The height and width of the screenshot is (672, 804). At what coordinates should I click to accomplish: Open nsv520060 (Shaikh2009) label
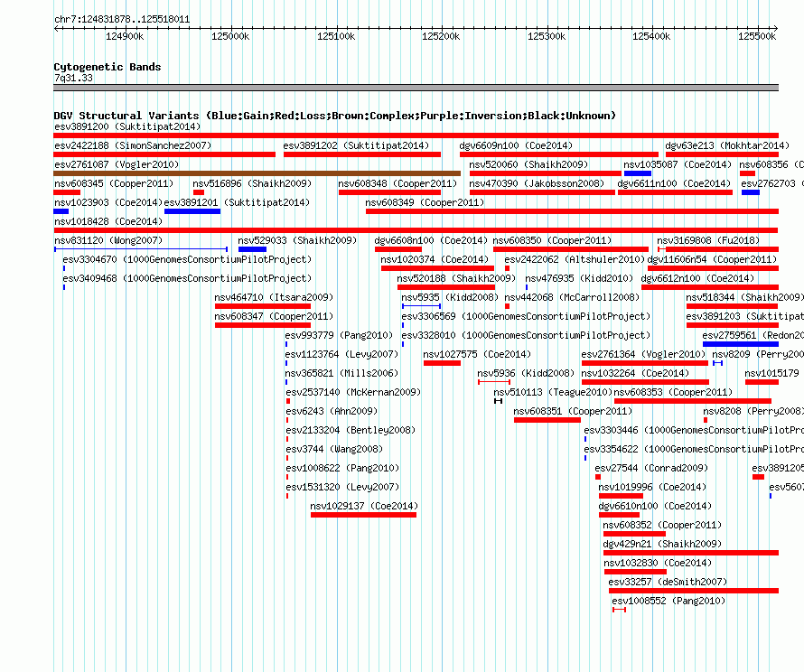pos(528,164)
